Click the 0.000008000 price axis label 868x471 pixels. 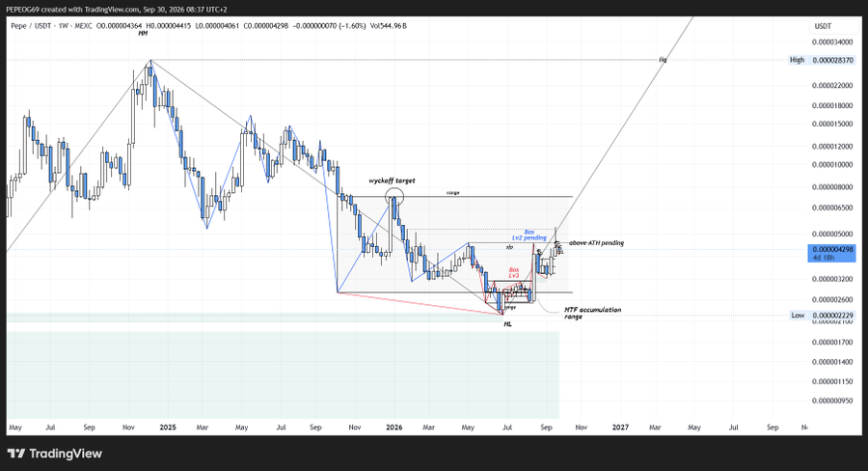pos(832,187)
